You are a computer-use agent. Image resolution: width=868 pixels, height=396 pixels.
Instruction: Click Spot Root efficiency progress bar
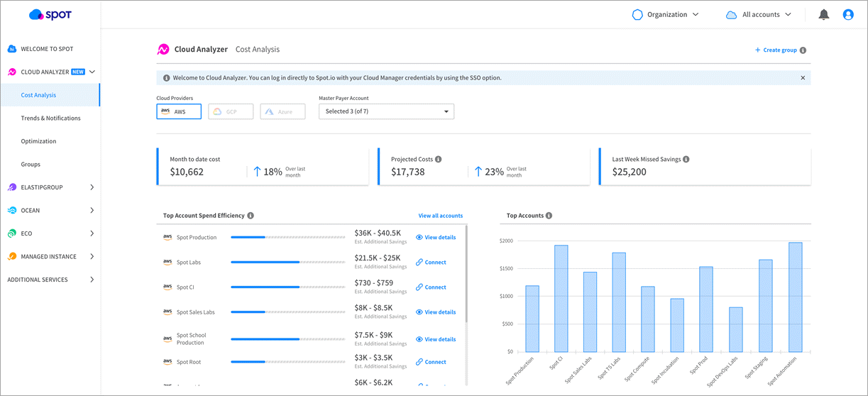289,361
